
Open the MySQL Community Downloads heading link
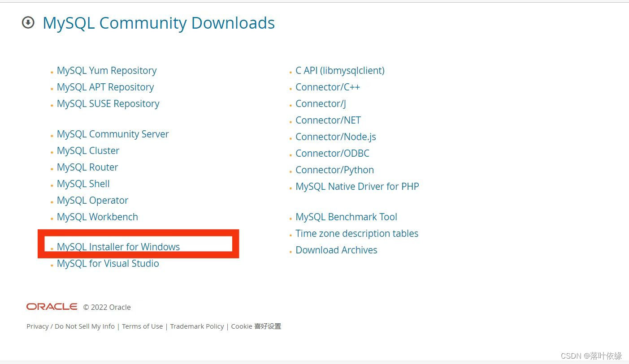(x=159, y=23)
